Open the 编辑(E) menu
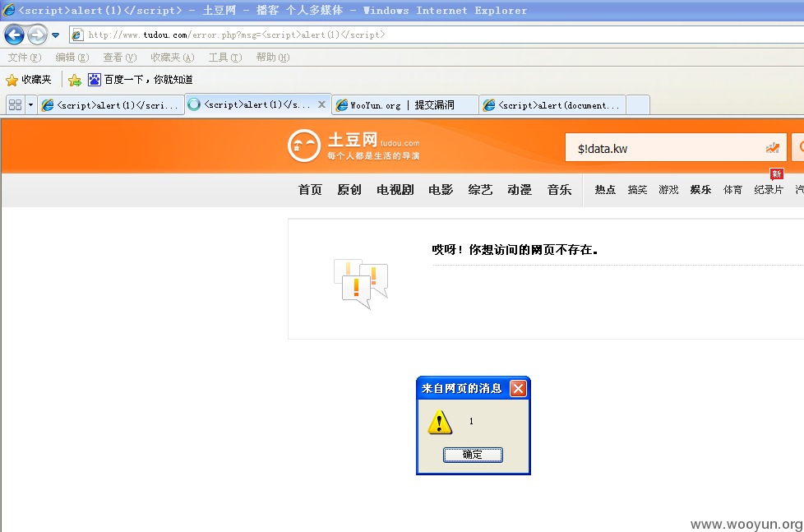Viewport: 804px width, 532px height. pos(72,58)
